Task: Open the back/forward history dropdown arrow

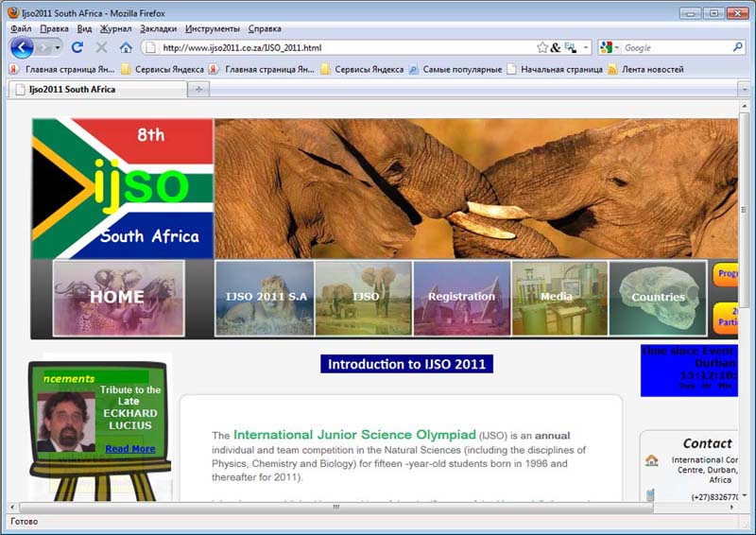Action: click(58, 47)
